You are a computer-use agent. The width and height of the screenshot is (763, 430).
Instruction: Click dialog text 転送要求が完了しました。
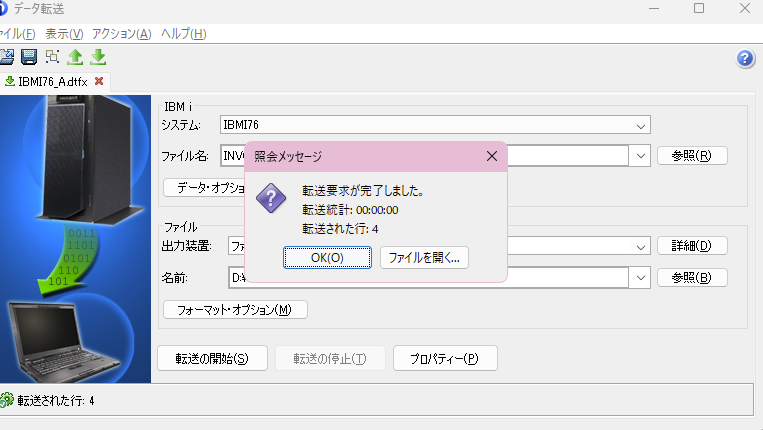pyautogui.click(x=363, y=191)
